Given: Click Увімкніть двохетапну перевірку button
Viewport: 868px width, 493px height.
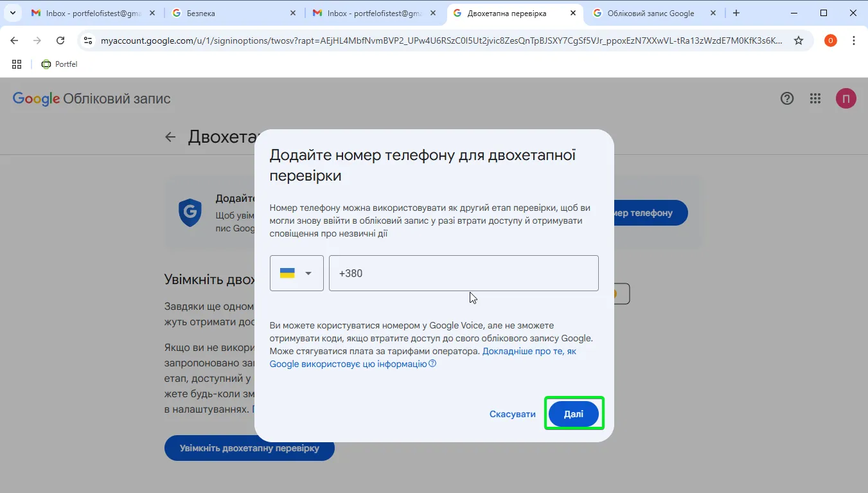Looking at the screenshot, I should (x=249, y=448).
